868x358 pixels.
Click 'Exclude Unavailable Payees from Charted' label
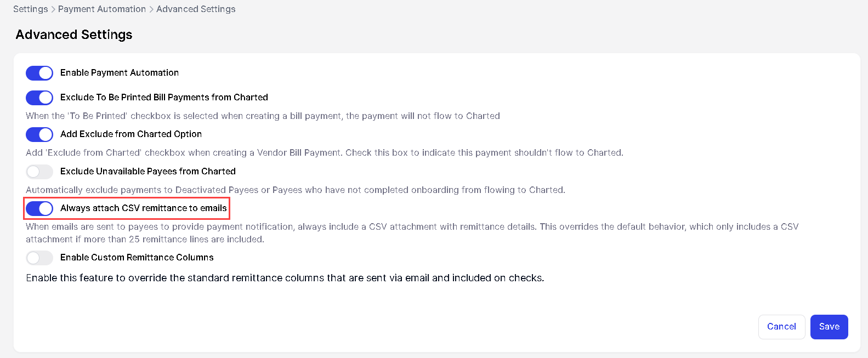coord(148,172)
